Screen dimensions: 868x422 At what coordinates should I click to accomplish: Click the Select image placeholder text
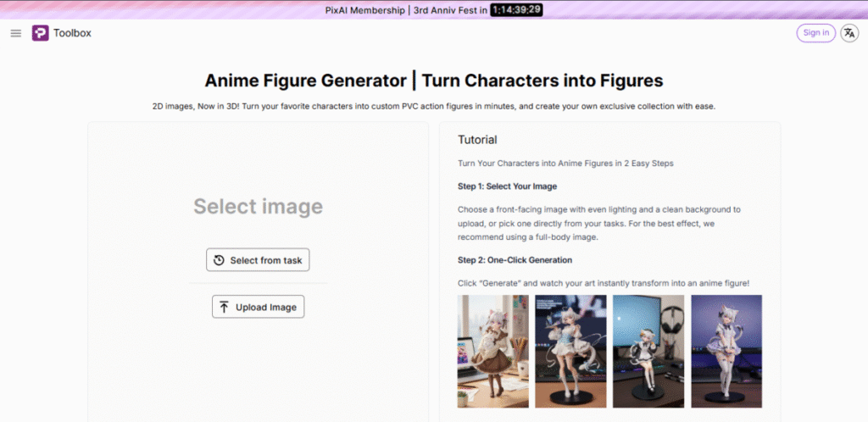pyautogui.click(x=258, y=206)
